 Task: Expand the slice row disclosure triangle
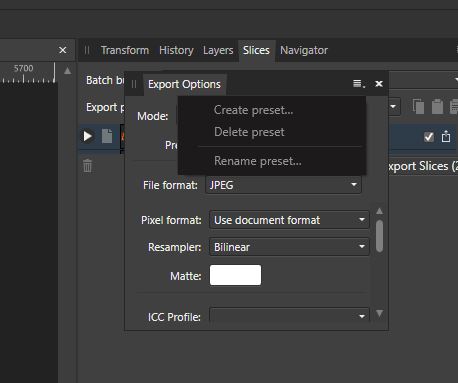[88, 136]
